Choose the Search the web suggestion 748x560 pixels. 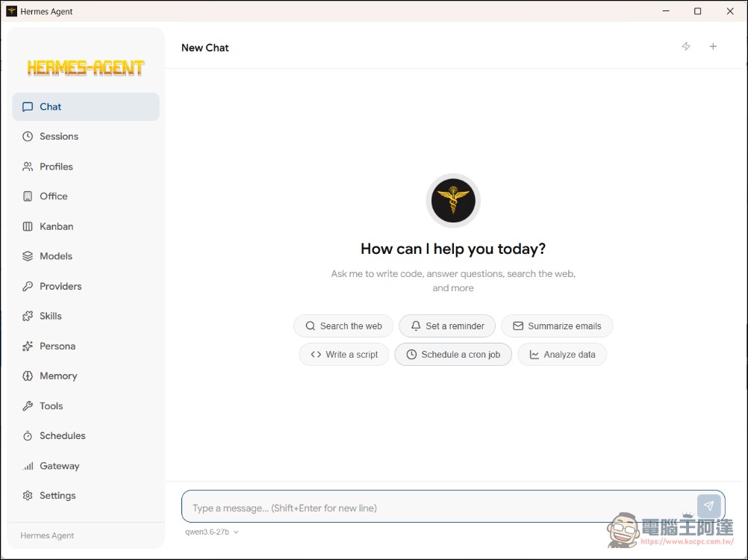343,326
